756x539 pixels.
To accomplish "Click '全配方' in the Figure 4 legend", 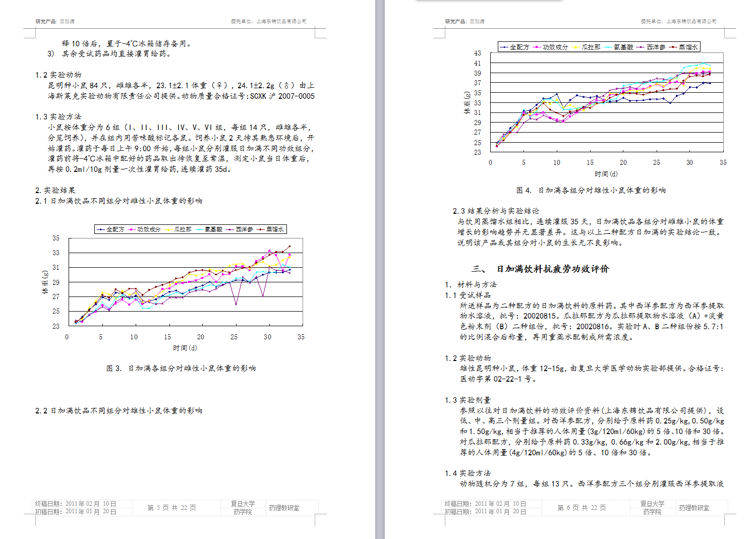I will [519, 47].
